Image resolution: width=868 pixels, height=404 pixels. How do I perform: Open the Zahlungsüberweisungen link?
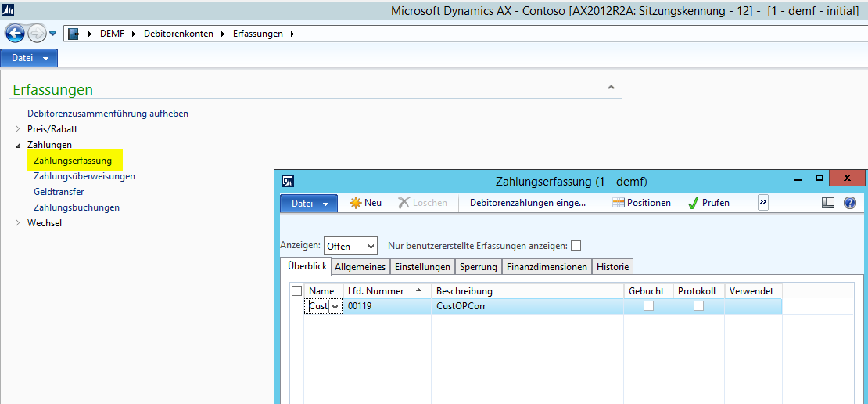pos(84,176)
